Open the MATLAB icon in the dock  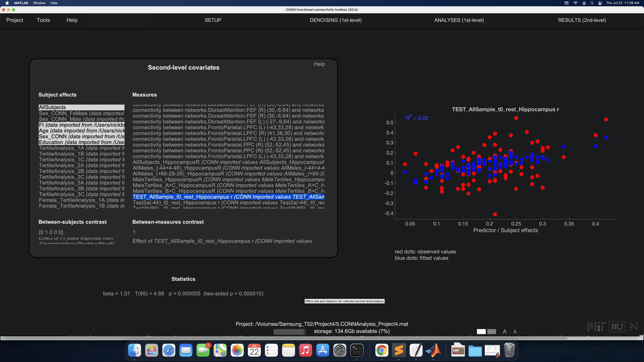pos(433,350)
